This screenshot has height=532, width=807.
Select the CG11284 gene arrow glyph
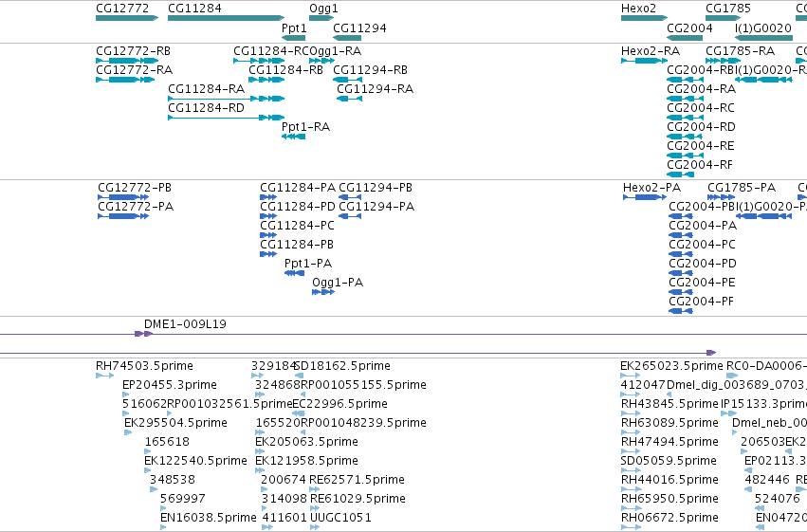coord(226,19)
